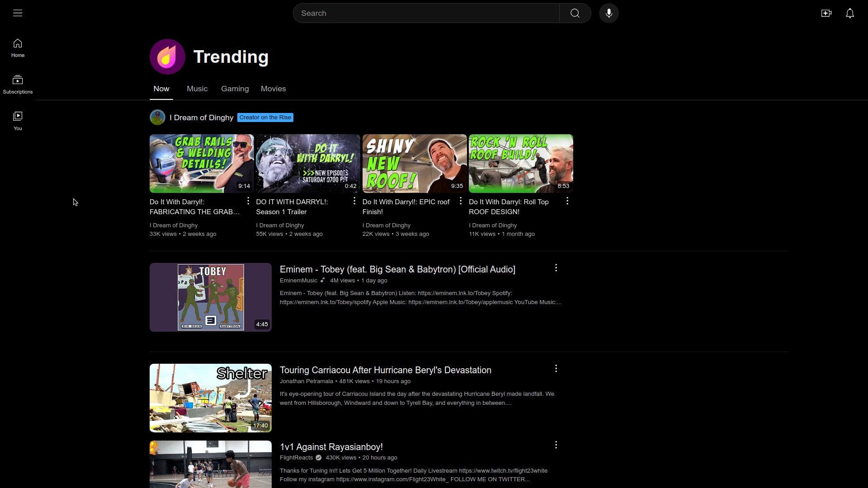Open the You library section
Image resolution: width=868 pixels, height=488 pixels.
(x=18, y=121)
